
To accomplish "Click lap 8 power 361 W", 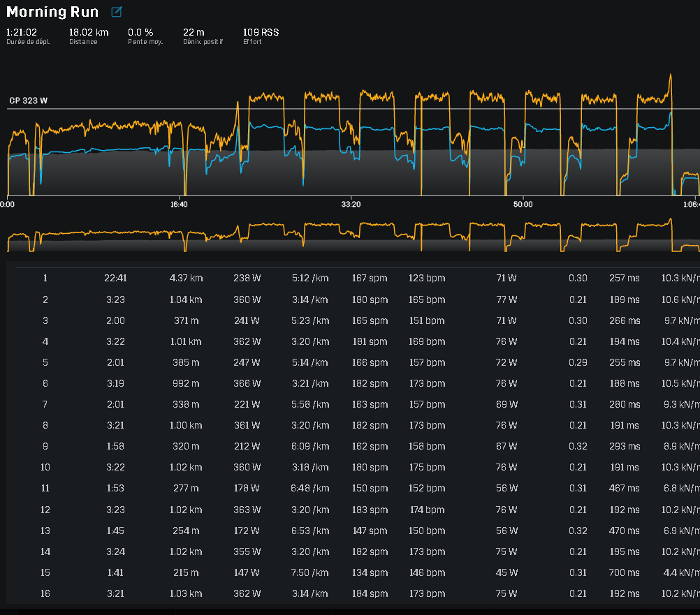I will click(247, 425).
